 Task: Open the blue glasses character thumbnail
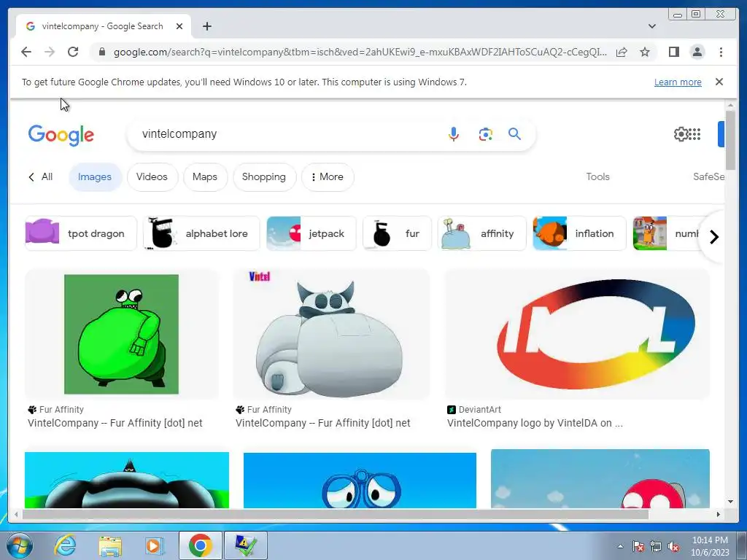360,480
